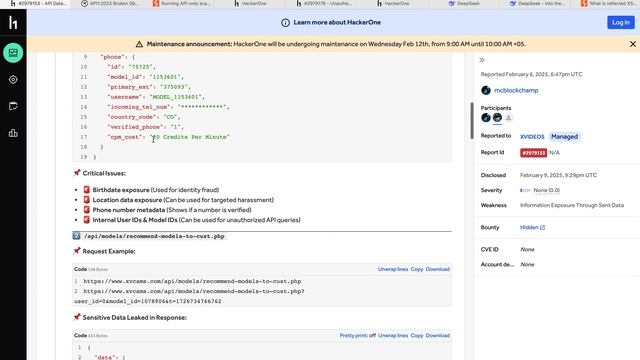Click the HackerOne logo in the sidebar
640x360 pixels.
click(13, 23)
